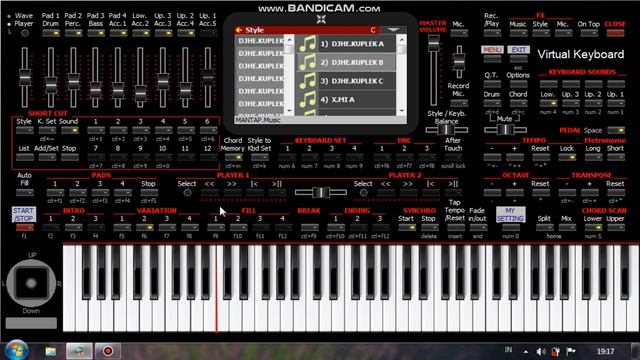The width and height of the screenshot is (640, 360).
Task: Toggle Tempo Lock button
Action: pyautogui.click(x=567, y=157)
